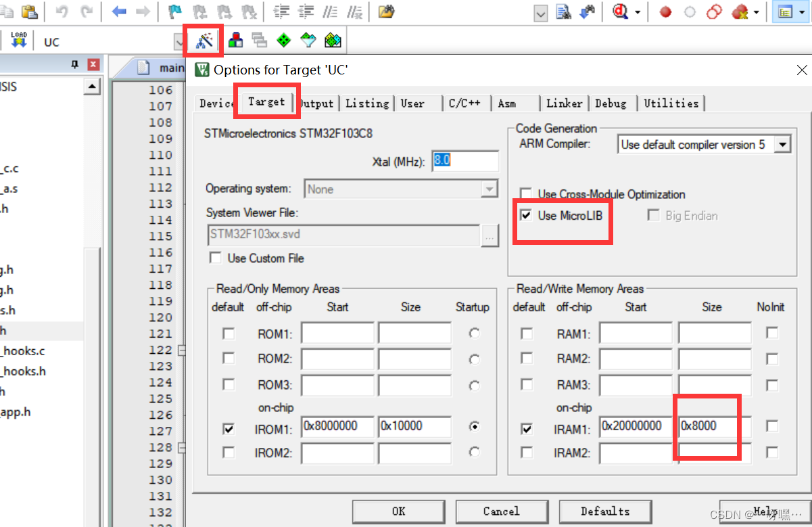Enable or disable the breakpoint with the hollow circle icon
This screenshot has width=812, height=527.
point(690,12)
